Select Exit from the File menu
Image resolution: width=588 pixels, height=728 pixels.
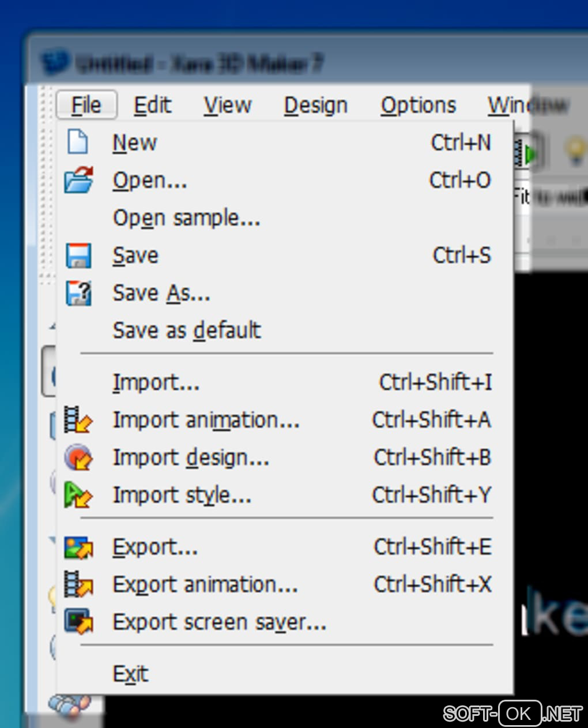click(x=130, y=674)
